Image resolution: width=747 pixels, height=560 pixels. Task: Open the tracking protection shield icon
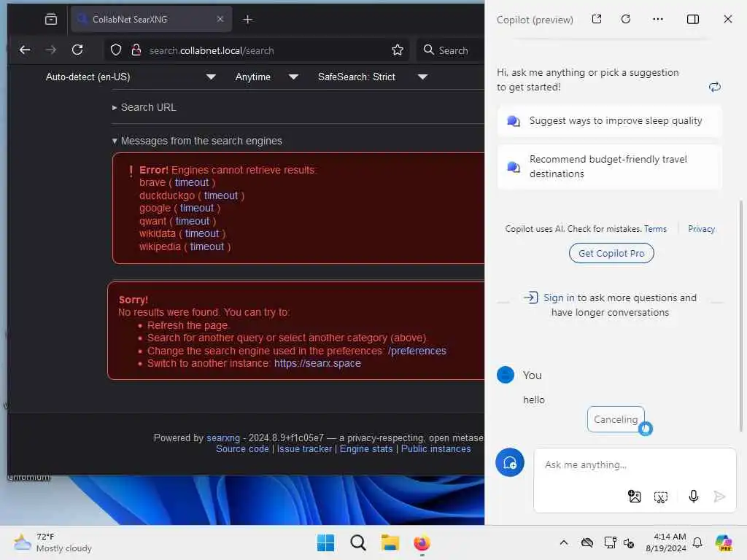(x=116, y=50)
